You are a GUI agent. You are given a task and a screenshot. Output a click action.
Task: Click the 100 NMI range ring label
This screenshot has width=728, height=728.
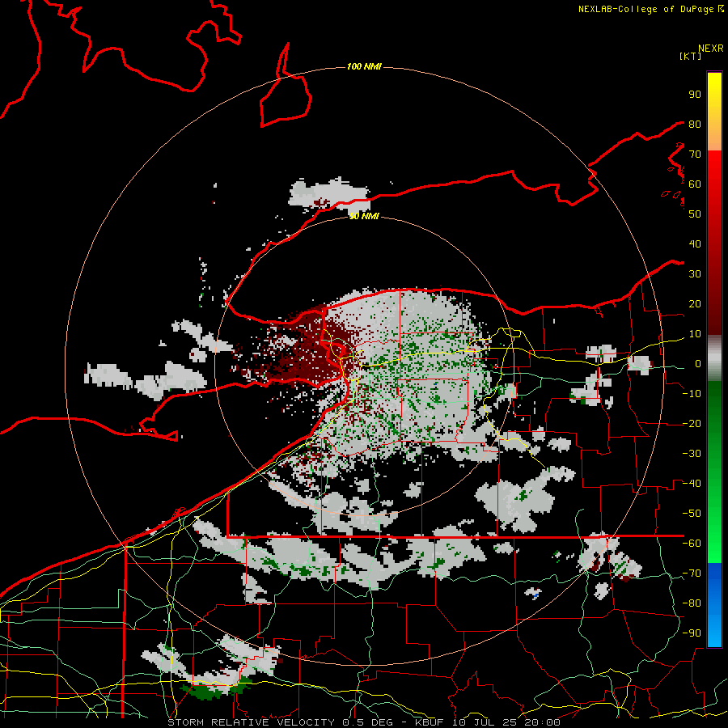(363, 67)
